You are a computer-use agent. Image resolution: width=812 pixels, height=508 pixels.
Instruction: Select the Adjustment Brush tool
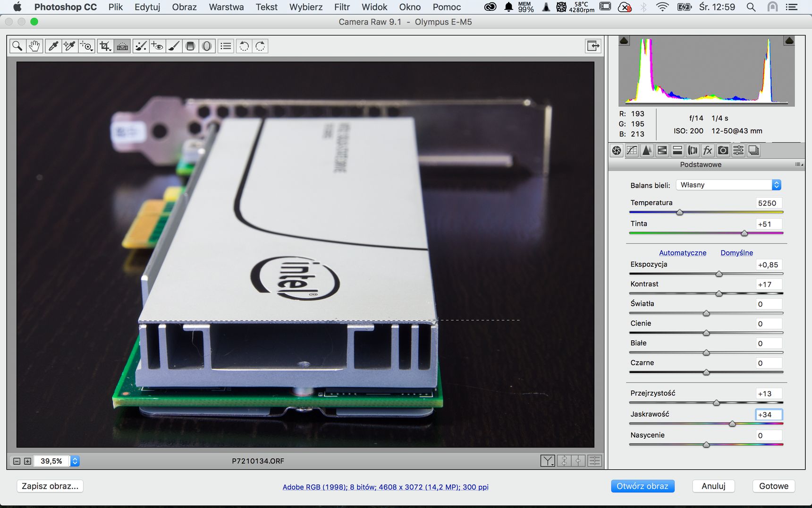174,46
